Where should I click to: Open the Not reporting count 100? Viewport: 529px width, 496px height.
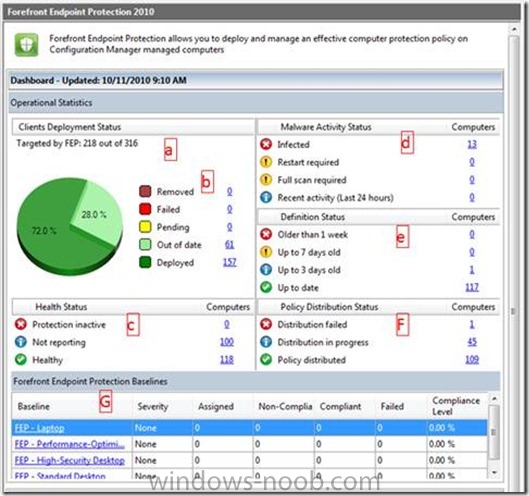tap(227, 342)
